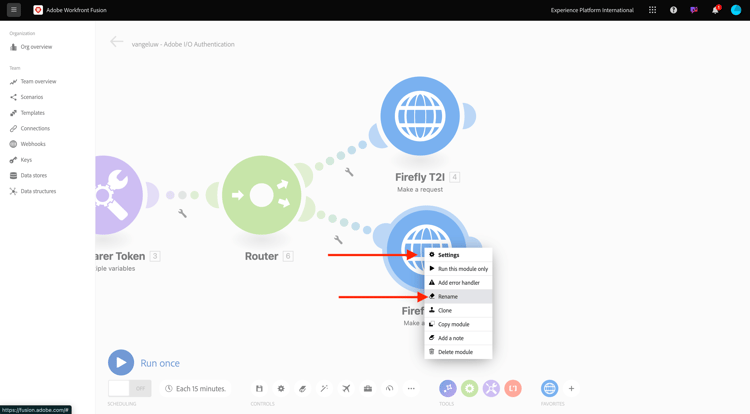Click the Router module name label
750x414 pixels.
click(x=261, y=256)
